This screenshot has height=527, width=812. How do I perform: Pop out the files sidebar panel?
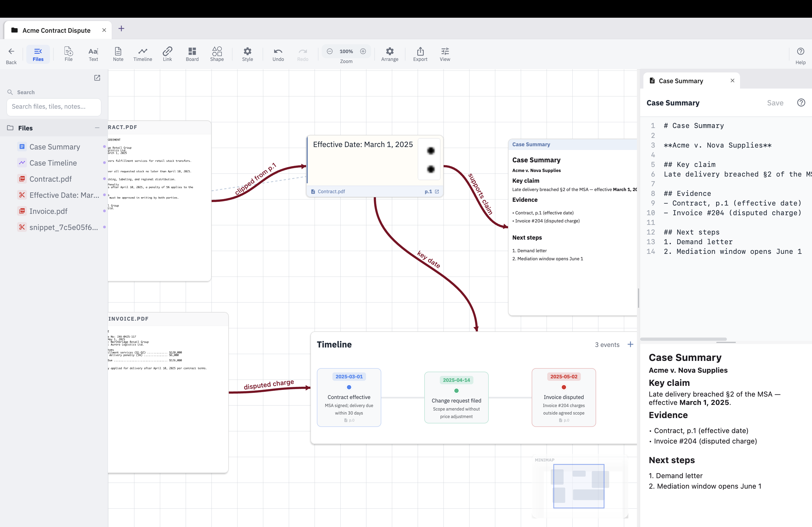pyautogui.click(x=97, y=78)
